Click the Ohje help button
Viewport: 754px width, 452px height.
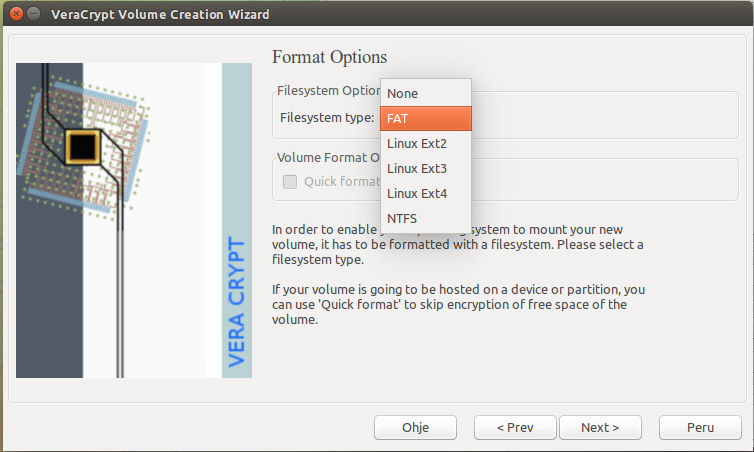click(x=415, y=427)
